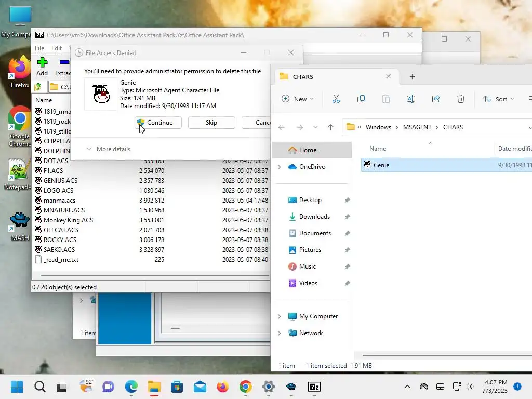Open Notepad++ desktop shortcut
532x399 pixels.
(18, 175)
